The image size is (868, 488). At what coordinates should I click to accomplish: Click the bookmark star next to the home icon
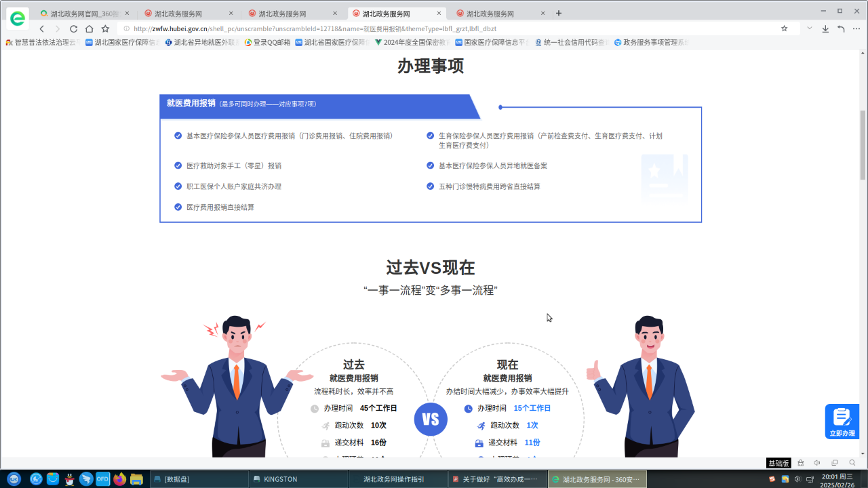click(x=105, y=29)
